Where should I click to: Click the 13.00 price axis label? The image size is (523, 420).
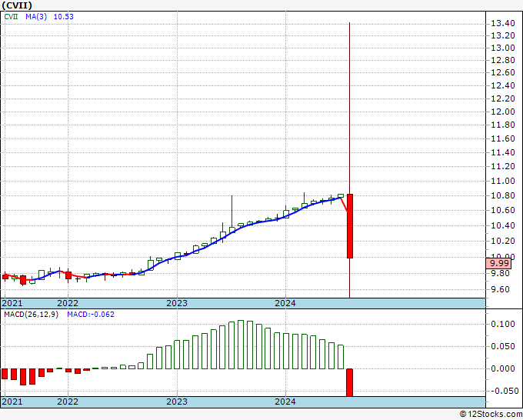click(x=503, y=48)
